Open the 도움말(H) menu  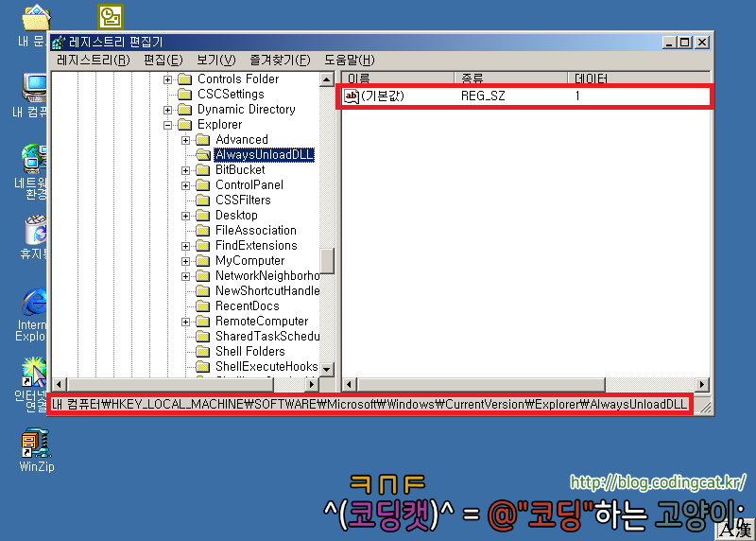click(349, 60)
